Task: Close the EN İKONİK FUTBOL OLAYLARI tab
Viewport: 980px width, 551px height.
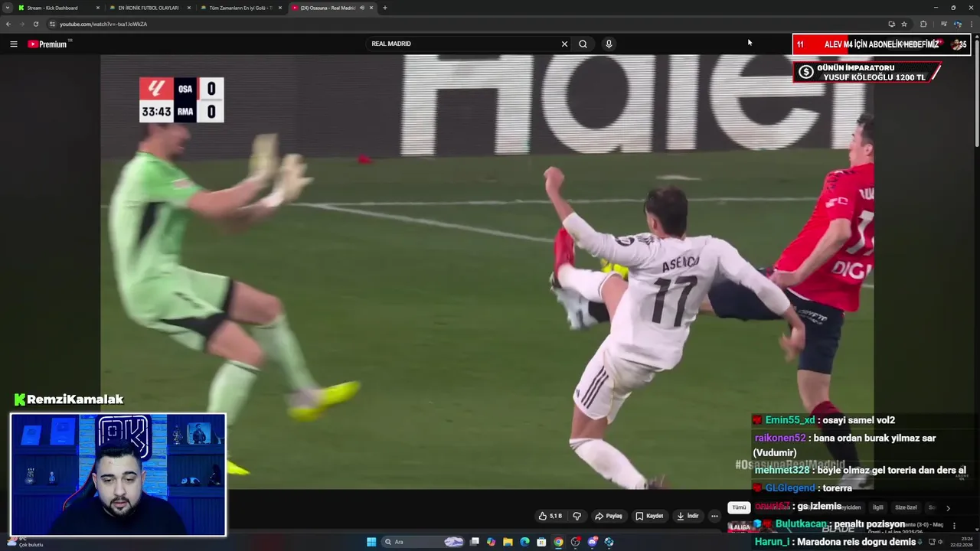Action: point(189,8)
